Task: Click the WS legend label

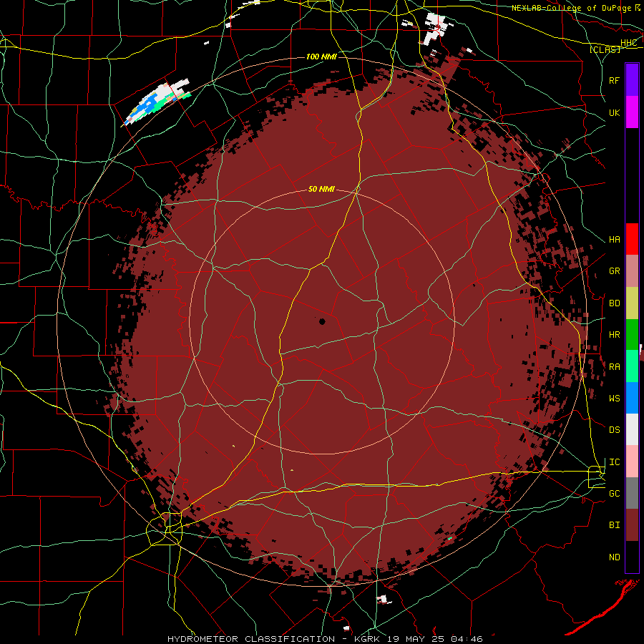Action: tap(614, 398)
